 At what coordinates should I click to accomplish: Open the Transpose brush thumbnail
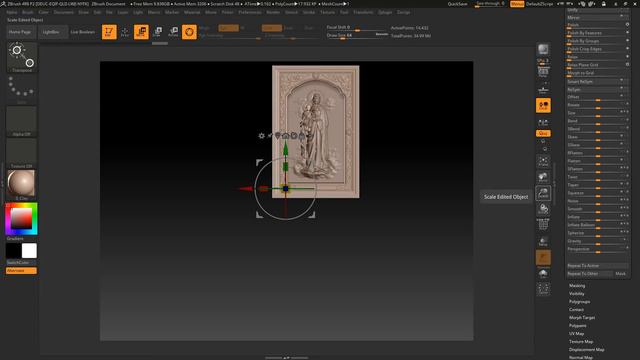(x=21, y=56)
